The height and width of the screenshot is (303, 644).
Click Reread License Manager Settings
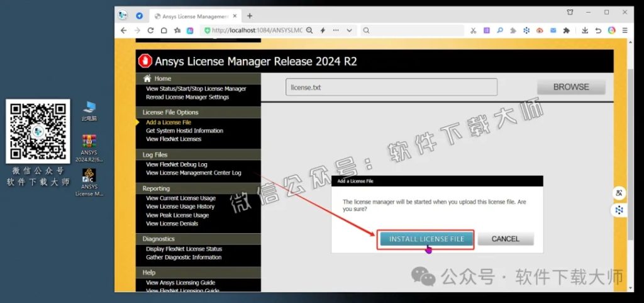pyautogui.click(x=187, y=97)
